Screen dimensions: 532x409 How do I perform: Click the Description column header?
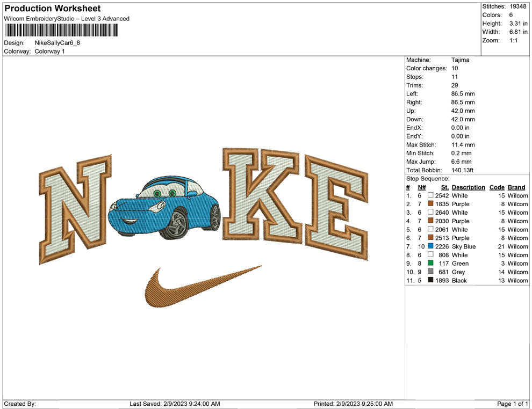coord(468,187)
